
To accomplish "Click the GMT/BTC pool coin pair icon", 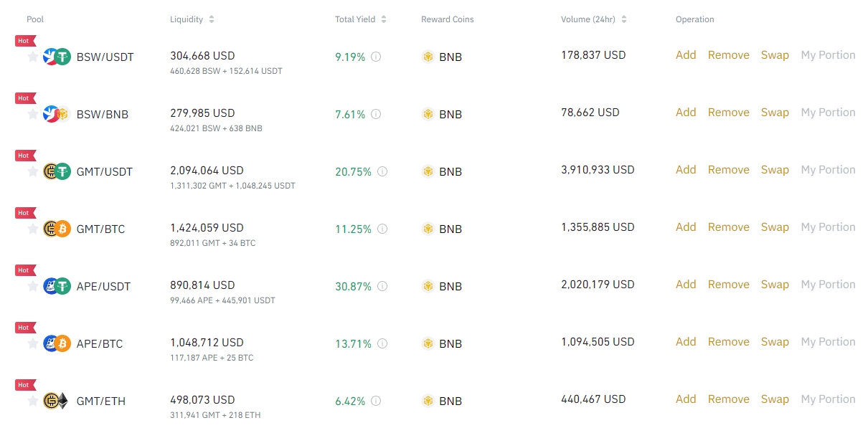I will point(57,229).
